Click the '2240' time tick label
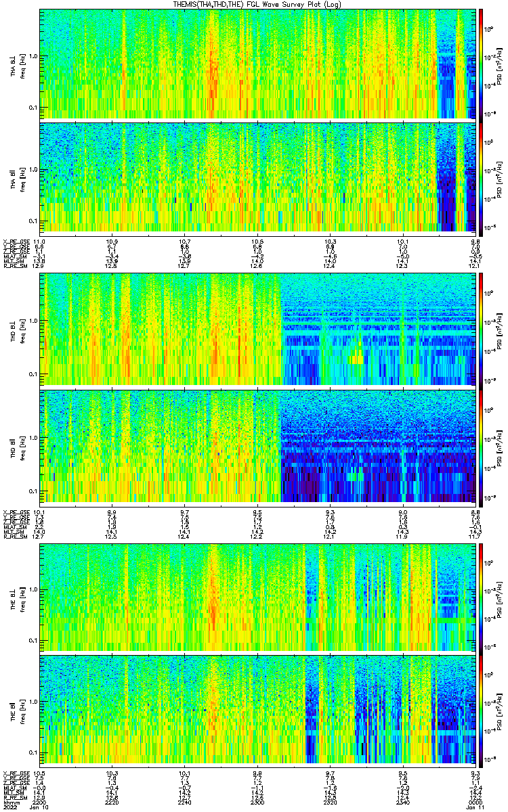The height and width of the screenshot is (812, 508). point(184,802)
